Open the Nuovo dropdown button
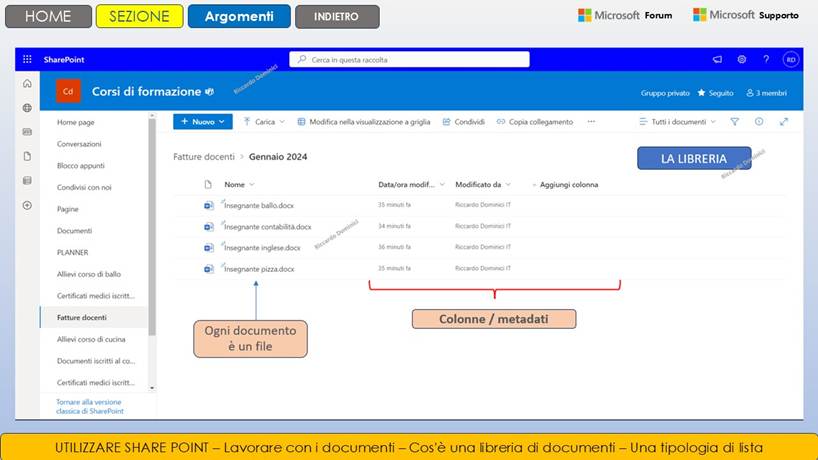This screenshot has width=818, height=460. pos(202,122)
